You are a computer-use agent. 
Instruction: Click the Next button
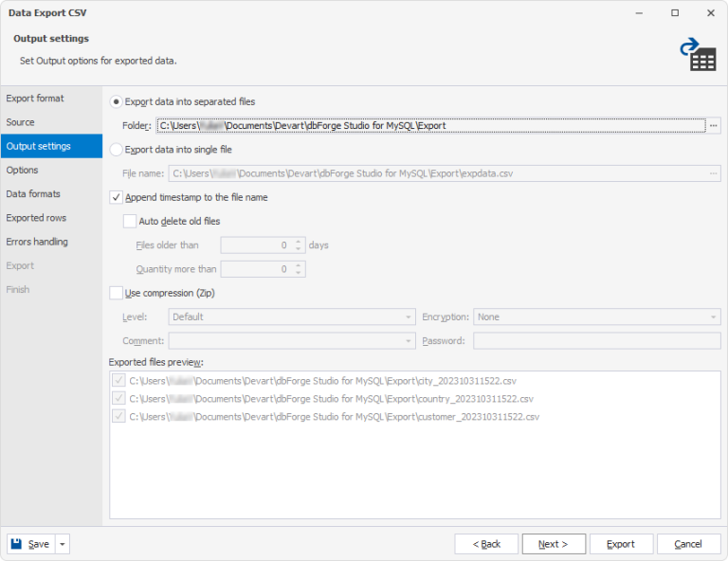[554, 544]
